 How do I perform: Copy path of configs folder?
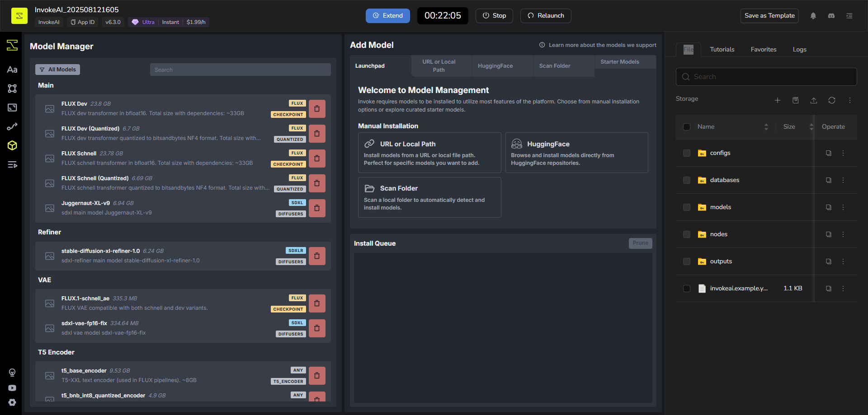829,153
